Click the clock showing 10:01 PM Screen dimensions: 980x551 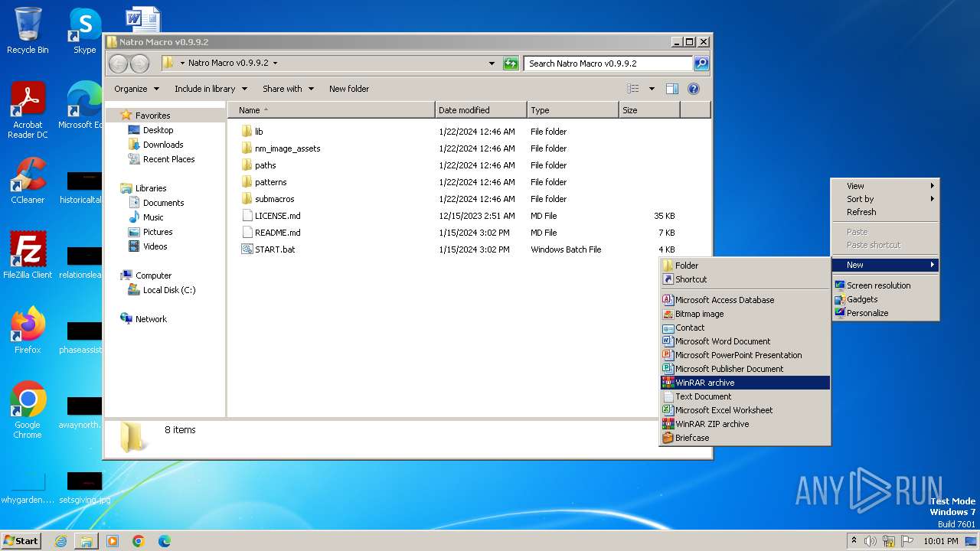942,541
